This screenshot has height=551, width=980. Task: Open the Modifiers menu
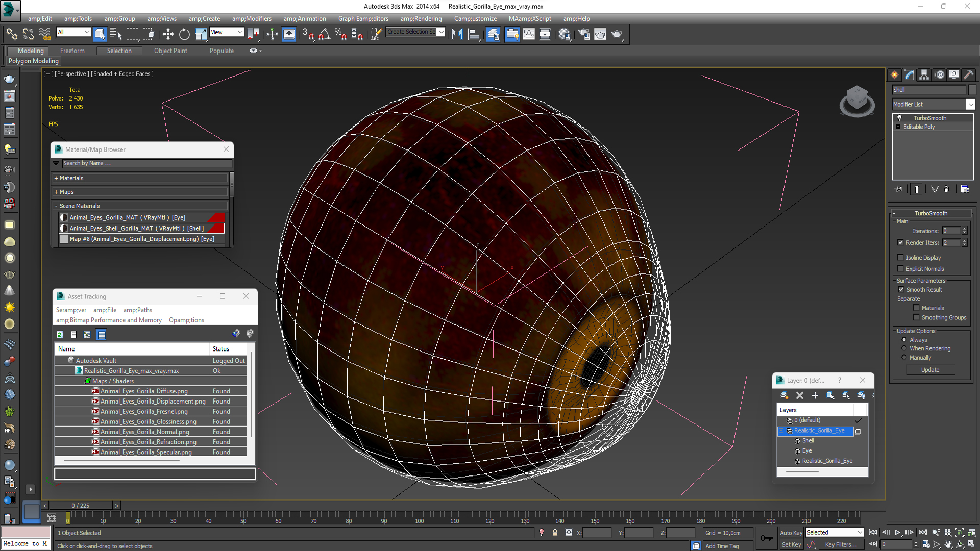point(252,19)
